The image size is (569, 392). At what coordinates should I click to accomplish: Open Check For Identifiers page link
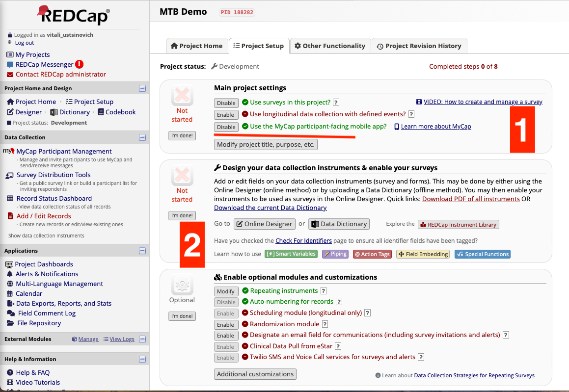303,241
